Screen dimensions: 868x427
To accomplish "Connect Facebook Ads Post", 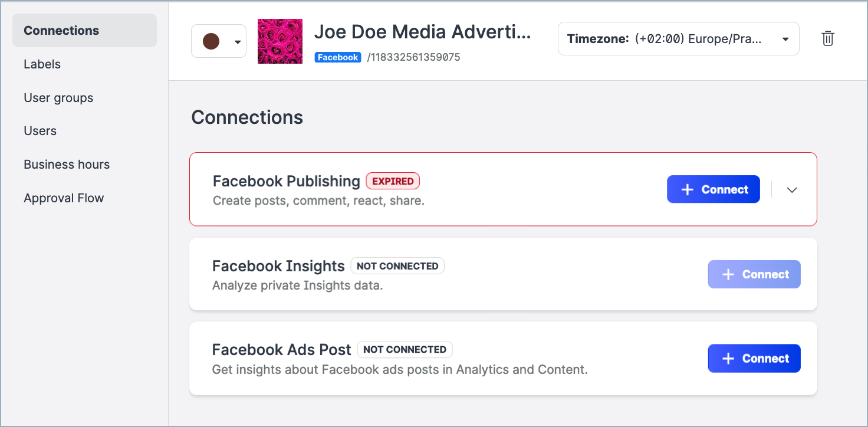I will [754, 359].
